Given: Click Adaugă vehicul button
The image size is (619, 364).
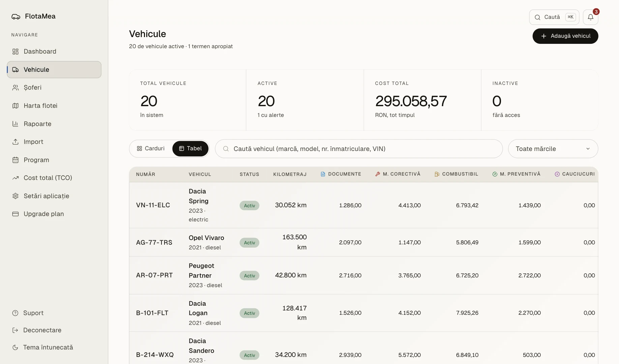Looking at the screenshot, I should pyautogui.click(x=565, y=36).
